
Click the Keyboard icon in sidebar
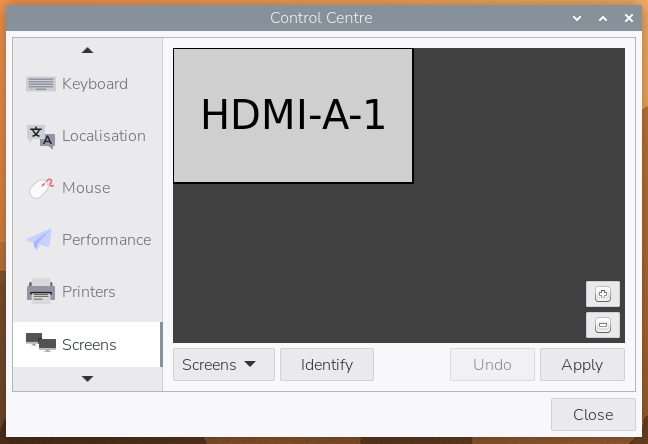tap(41, 84)
